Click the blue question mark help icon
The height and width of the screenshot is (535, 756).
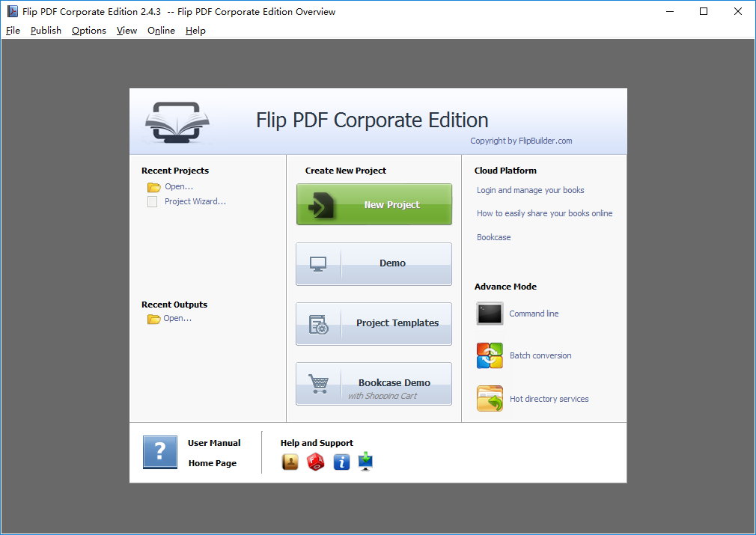tap(160, 452)
